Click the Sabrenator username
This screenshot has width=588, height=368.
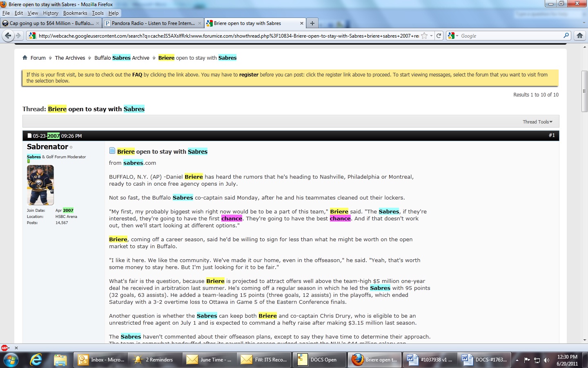tap(47, 147)
